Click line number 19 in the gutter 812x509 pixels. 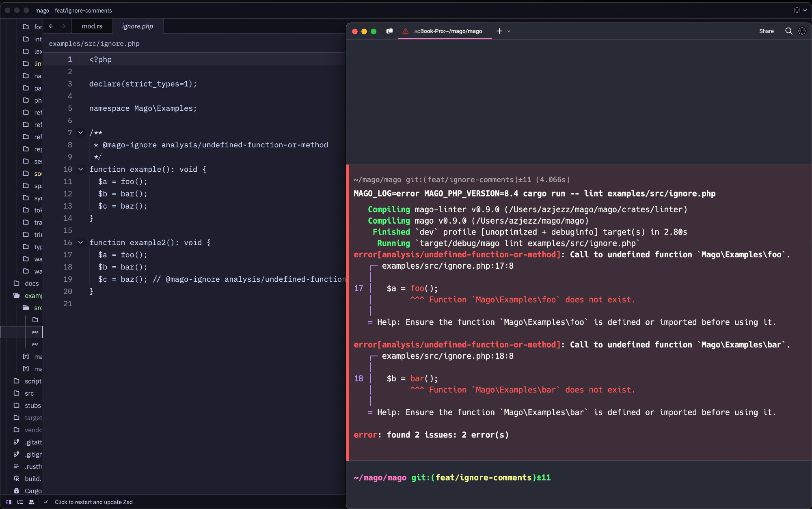67,279
